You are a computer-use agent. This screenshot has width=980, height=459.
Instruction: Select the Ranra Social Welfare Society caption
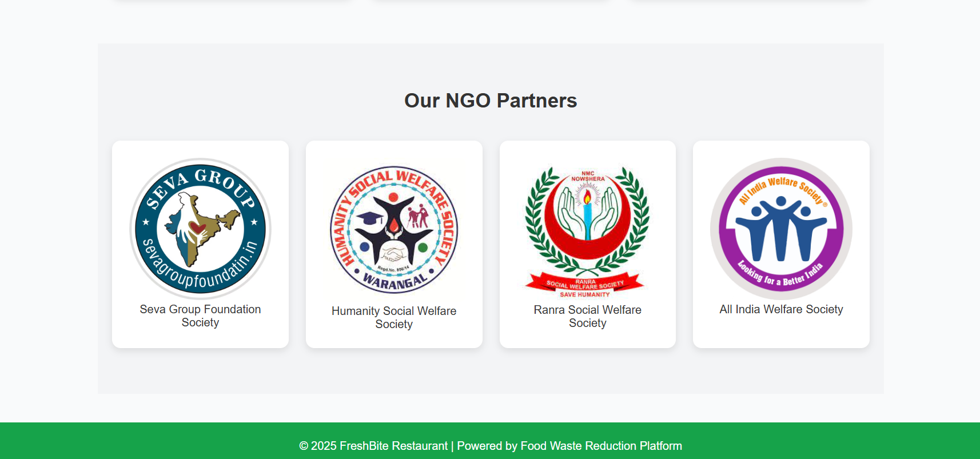[x=587, y=316]
